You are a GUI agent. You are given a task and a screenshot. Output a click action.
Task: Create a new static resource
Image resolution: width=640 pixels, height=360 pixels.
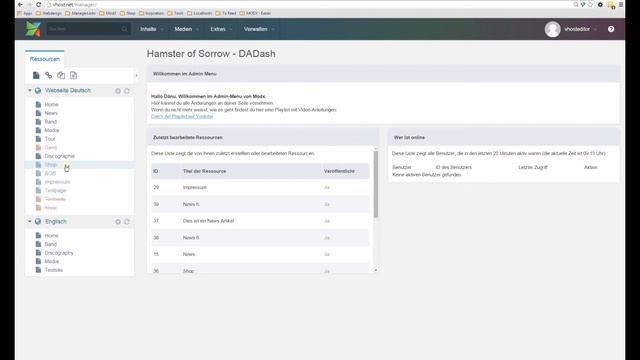point(73,75)
